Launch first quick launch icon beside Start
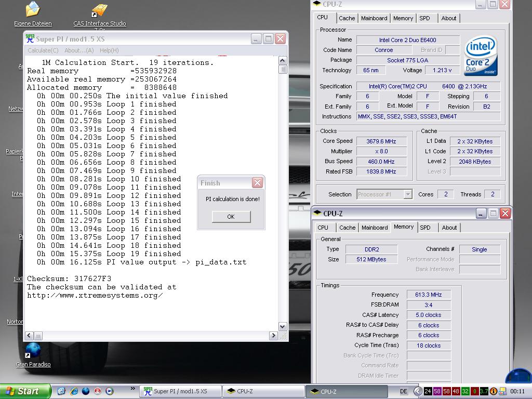Screen dimensions: 532x399 coord(61,391)
